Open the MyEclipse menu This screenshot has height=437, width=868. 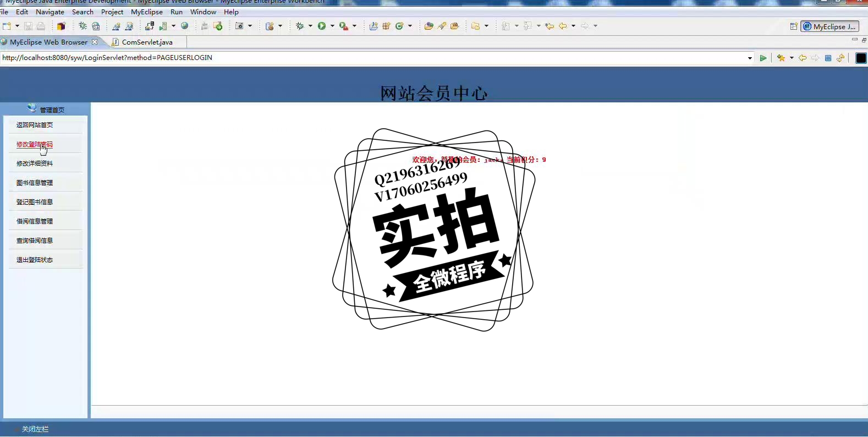click(147, 12)
